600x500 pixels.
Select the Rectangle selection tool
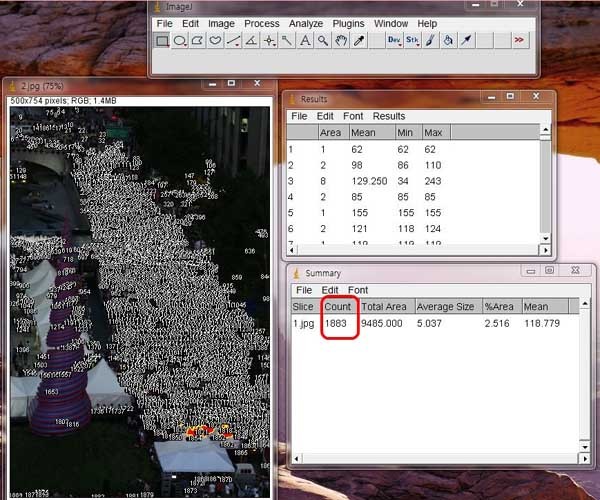coord(162,41)
